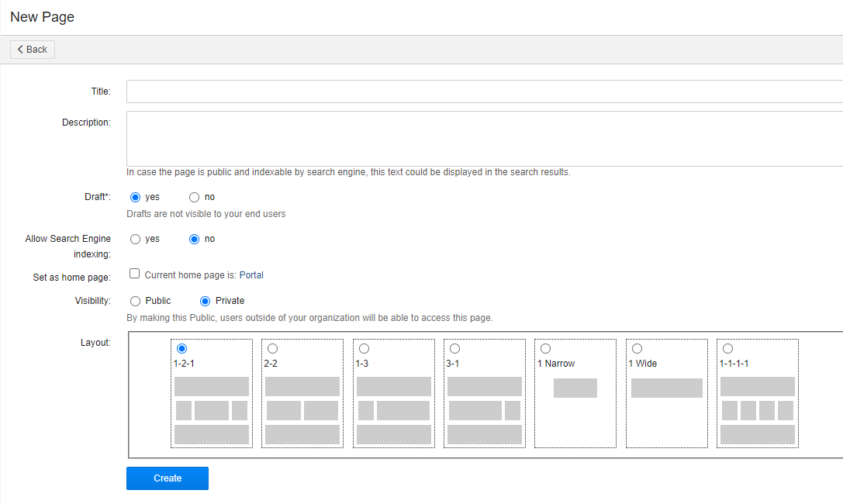Click the New Page heading
The height and width of the screenshot is (504, 843).
click(42, 17)
